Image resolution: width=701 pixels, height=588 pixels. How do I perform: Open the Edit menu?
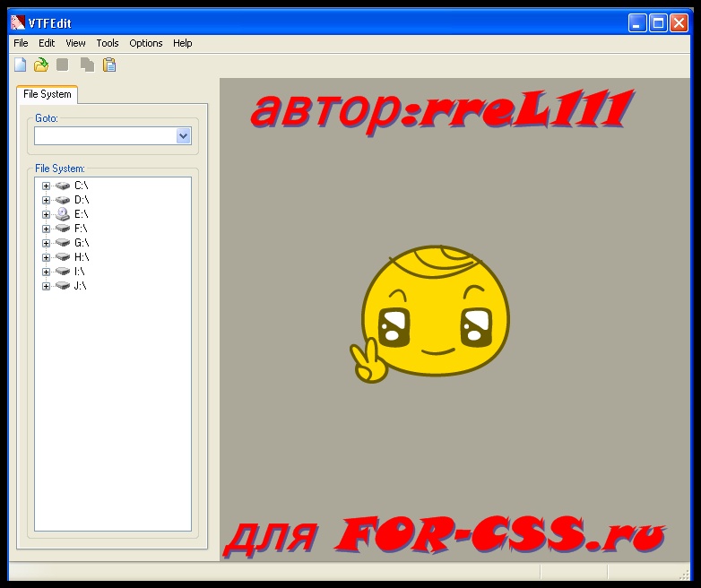click(x=47, y=43)
